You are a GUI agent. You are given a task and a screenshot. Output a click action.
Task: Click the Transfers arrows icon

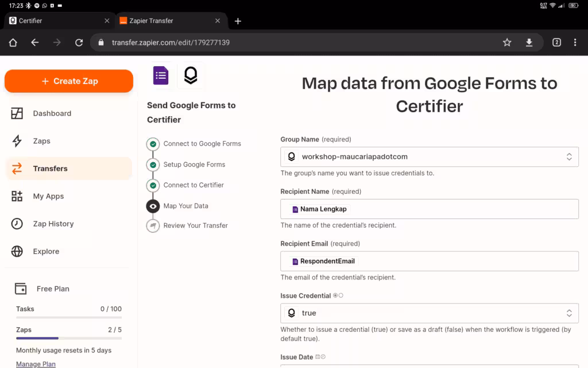pyautogui.click(x=17, y=168)
